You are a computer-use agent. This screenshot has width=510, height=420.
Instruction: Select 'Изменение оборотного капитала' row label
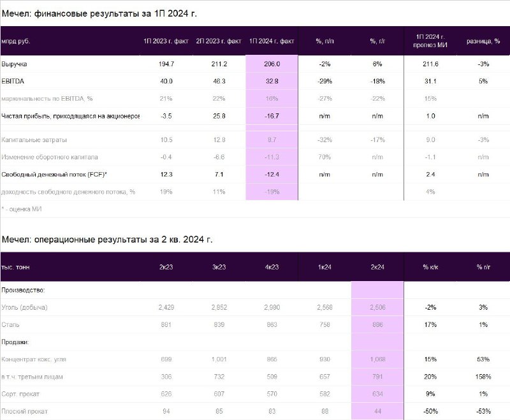click(50, 157)
